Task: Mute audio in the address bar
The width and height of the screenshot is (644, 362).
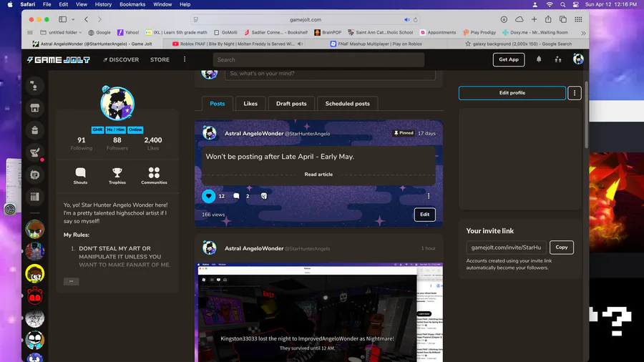Action: 406,20
